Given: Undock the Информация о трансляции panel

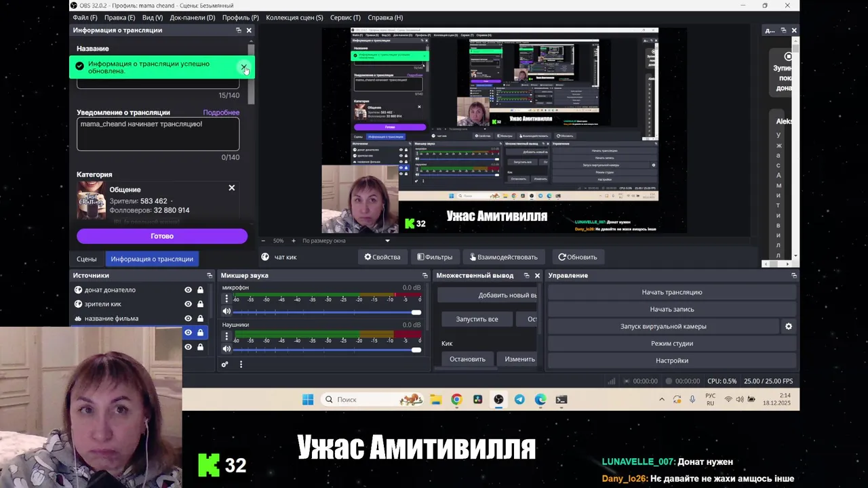Looking at the screenshot, I should point(239,30).
